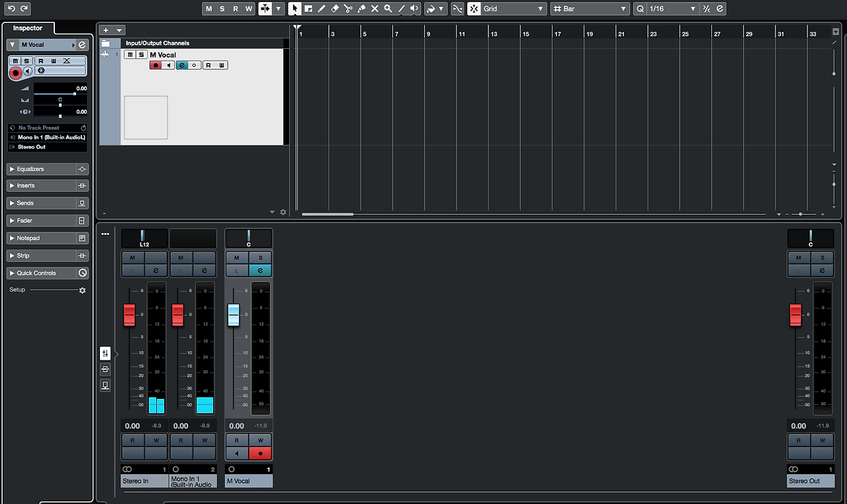Click the Color tool paint bucket
Viewport: 847px width, 504px height.
coord(430,9)
